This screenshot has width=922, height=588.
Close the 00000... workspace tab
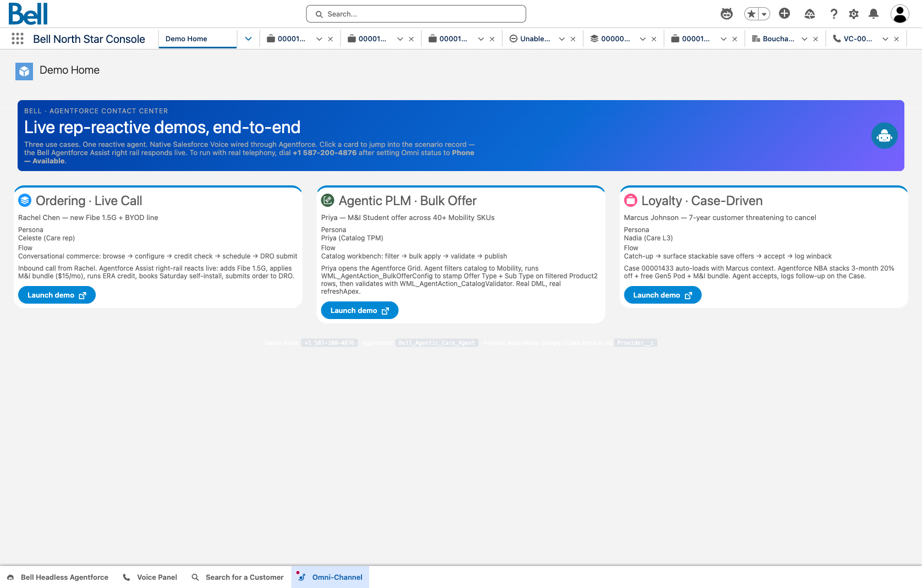pyautogui.click(x=654, y=39)
